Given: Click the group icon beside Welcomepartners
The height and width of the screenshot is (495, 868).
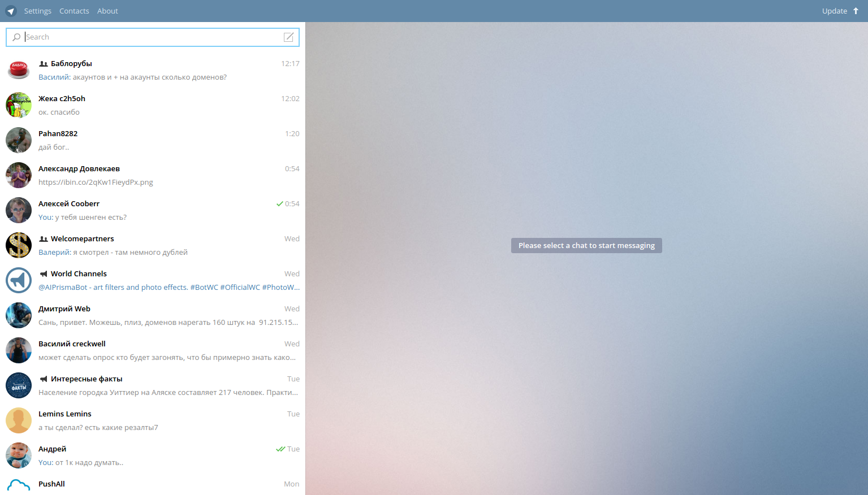Looking at the screenshot, I should [44, 239].
